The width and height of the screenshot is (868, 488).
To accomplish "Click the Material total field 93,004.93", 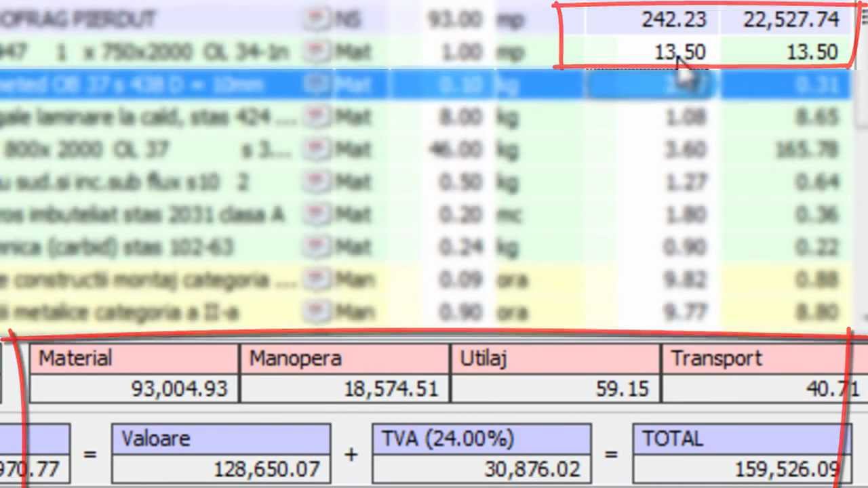I will (x=134, y=388).
